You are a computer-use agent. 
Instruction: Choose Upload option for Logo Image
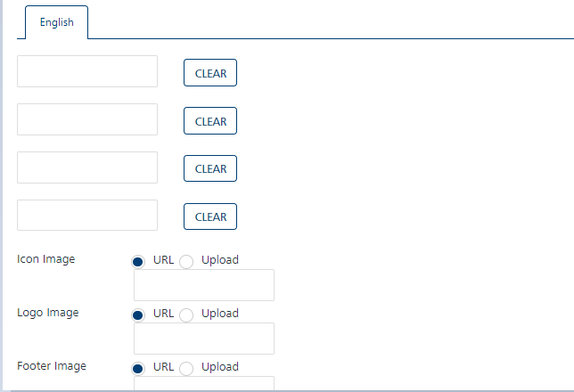tap(186, 314)
